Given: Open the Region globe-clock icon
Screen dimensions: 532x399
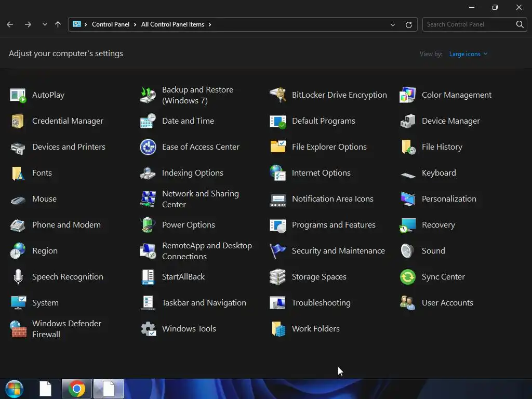Looking at the screenshot, I should tap(18, 251).
